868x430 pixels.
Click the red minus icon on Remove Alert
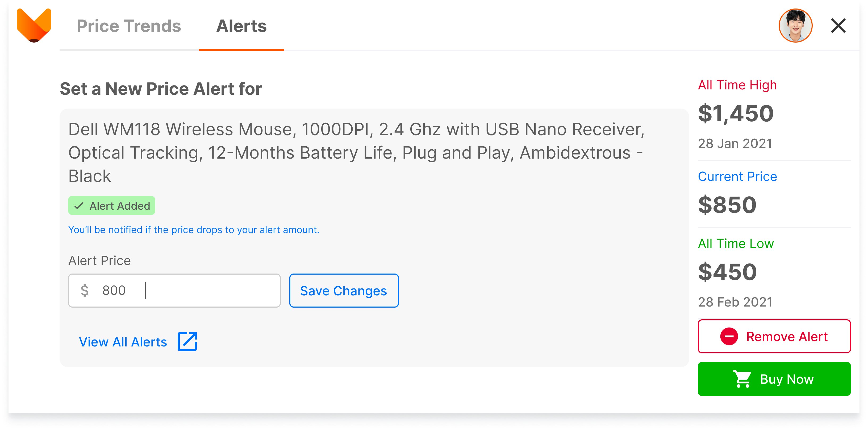coord(729,336)
